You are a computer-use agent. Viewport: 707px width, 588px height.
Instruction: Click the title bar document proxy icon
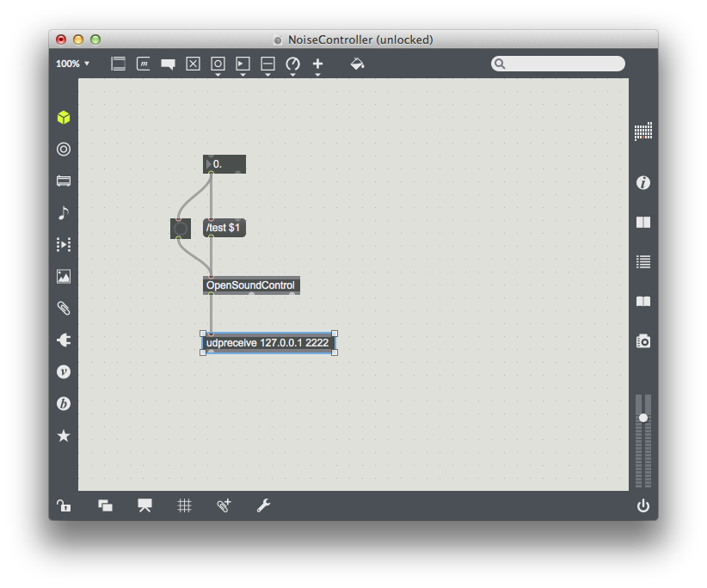point(278,40)
